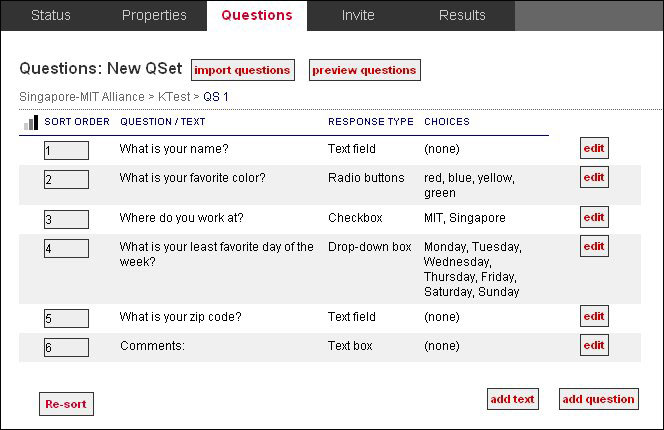Click the sort order field containing 4
Image resolution: width=664 pixels, height=430 pixels.
coord(66,248)
